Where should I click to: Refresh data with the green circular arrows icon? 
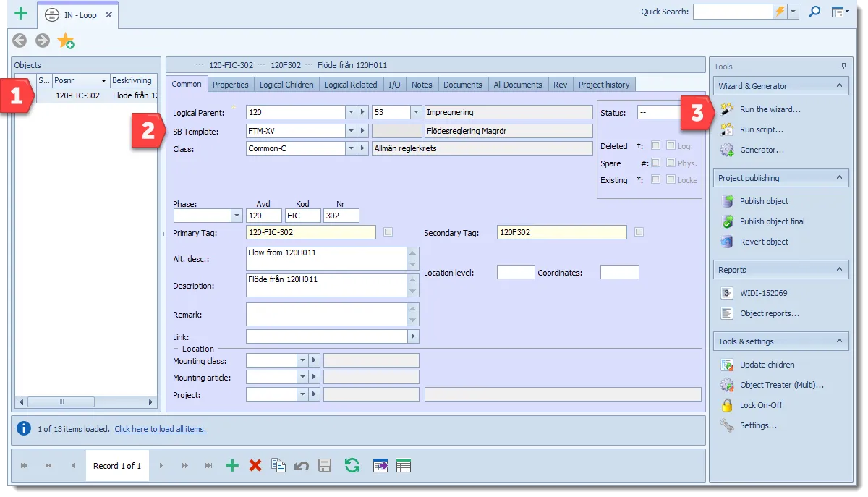tap(352, 466)
